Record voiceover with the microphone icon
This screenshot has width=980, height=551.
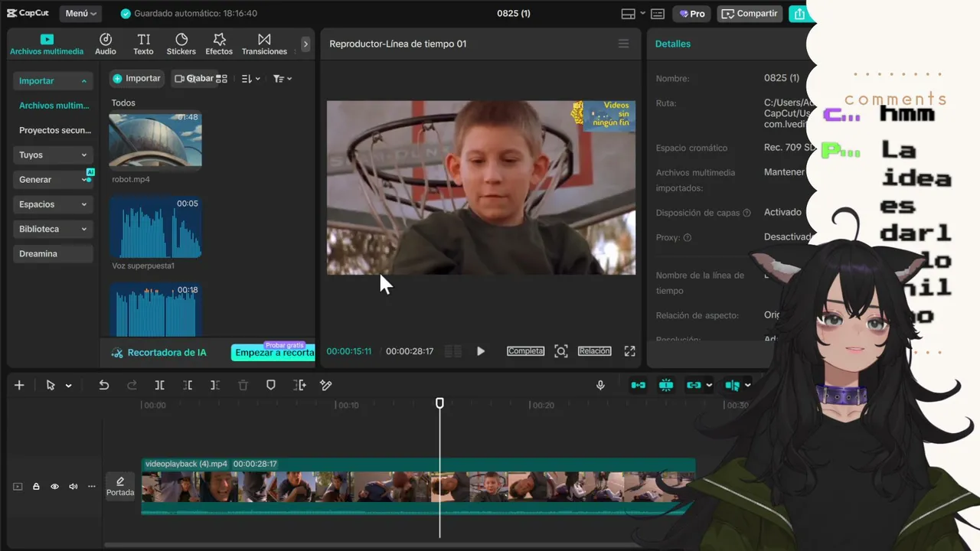(601, 385)
